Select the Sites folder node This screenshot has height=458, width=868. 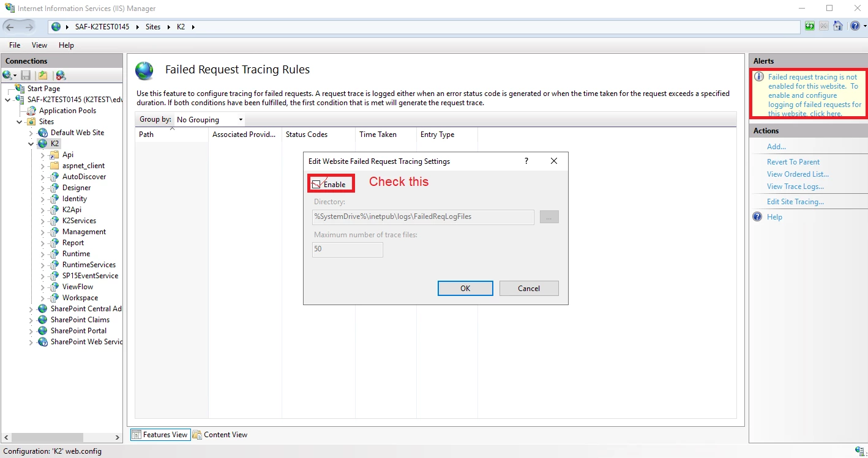[x=47, y=122]
